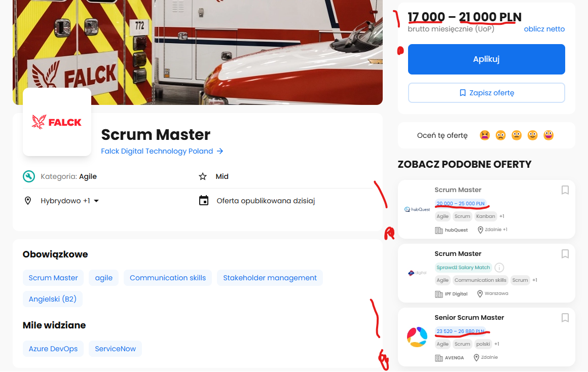The width and height of the screenshot is (588, 372).
Task: Bookmark the AVENGA Senior Scrum Master offer
Action: point(565,318)
